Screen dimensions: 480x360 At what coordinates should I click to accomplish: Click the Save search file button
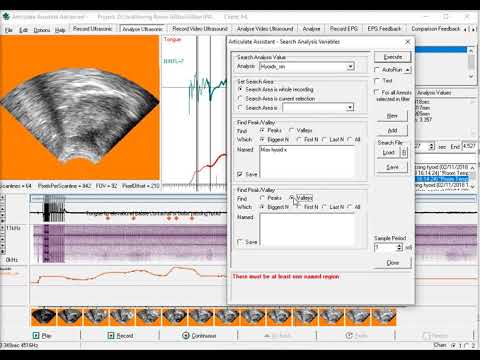click(392, 167)
